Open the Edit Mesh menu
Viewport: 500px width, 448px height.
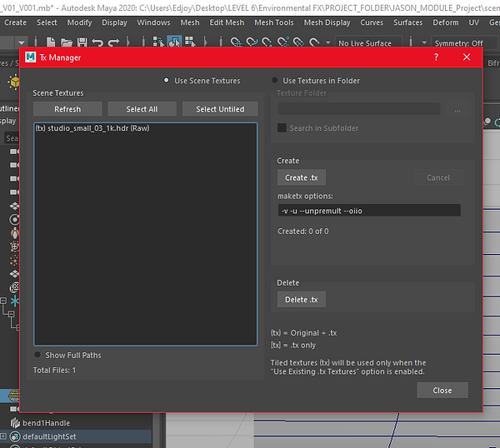[227, 22]
